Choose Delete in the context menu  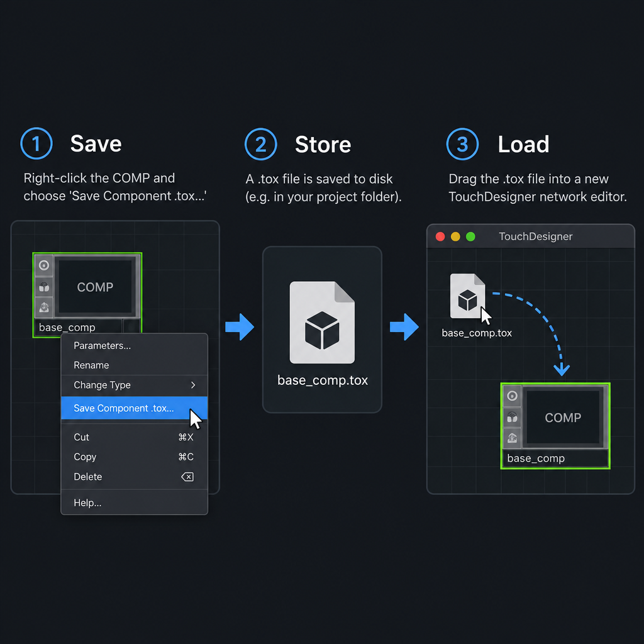coord(135,477)
